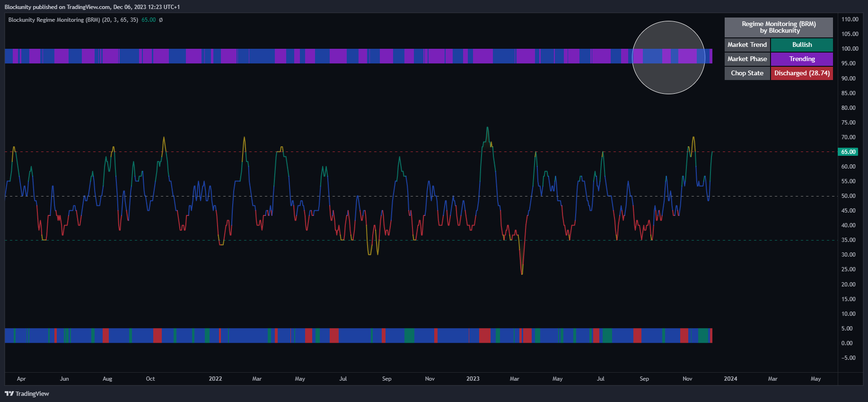Click the 2022 label on the time axis

pos(215,379)
